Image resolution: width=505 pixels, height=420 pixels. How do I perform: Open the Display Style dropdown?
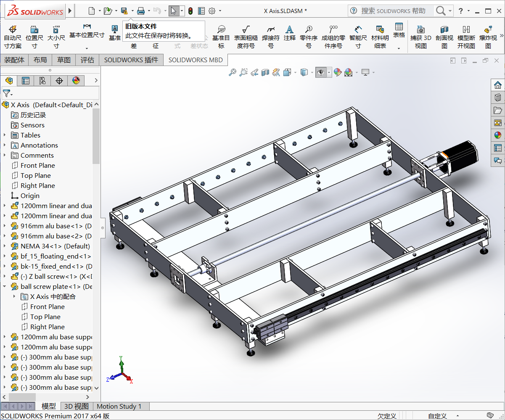point(312,73)
